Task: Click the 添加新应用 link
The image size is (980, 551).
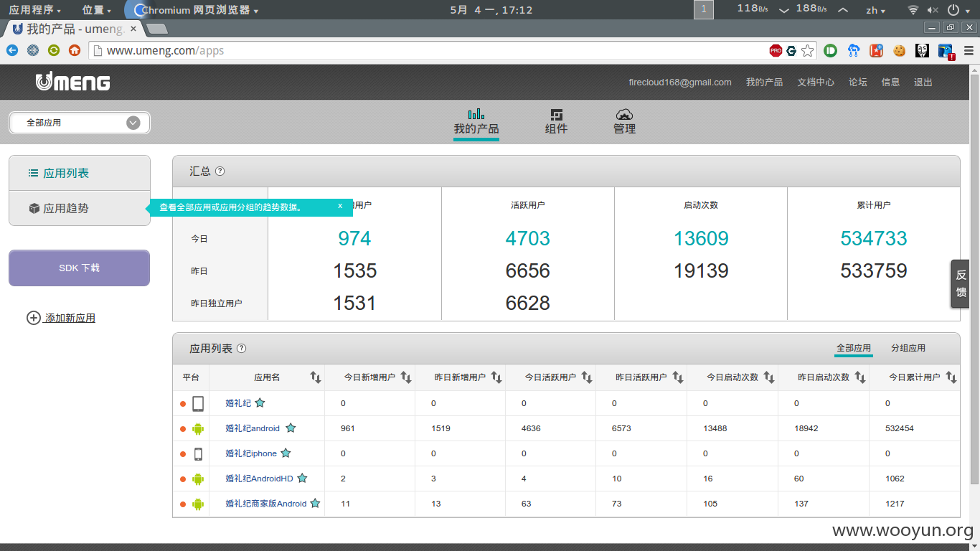Action: point(70,318)
